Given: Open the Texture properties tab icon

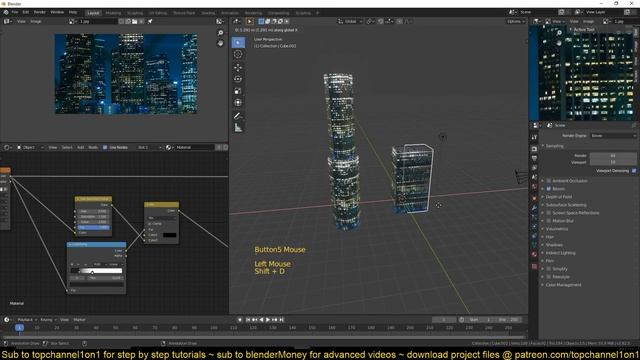Looking at the screenshot, I should click(534, 266).
